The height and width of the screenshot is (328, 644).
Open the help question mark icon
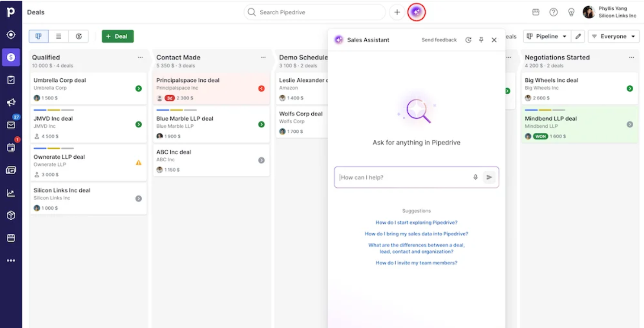click(x=554, y=12)
